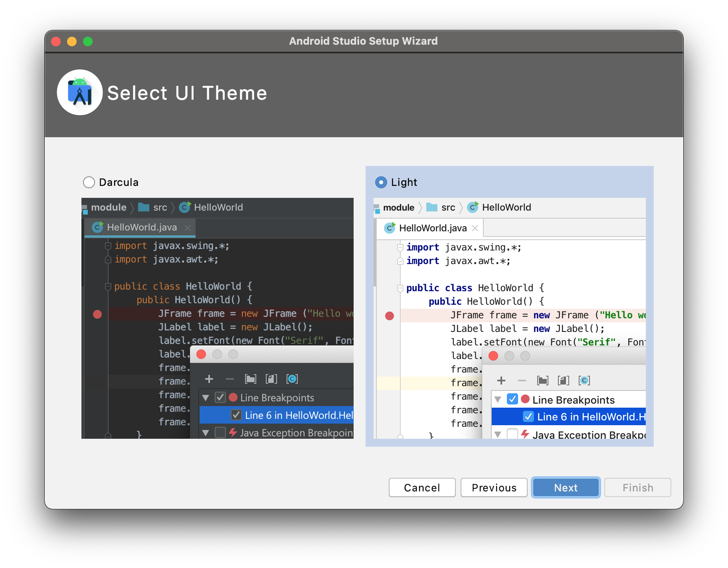Collapse the Line Breakpoints triangle in the Darcula preview
This screenshot has width=728, height=568.
206,398
